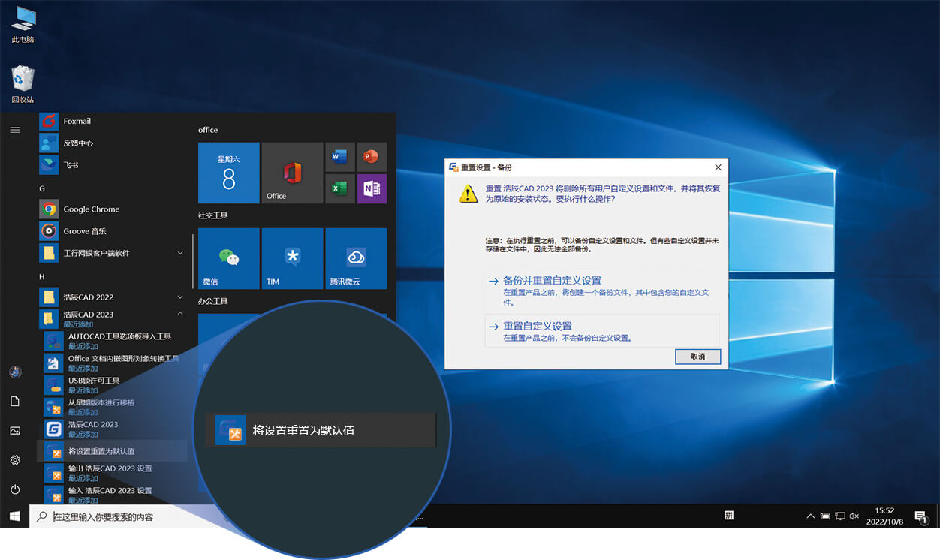
Task: Expand the 浩辰CAD 2022 folder
Action: pyautogui.click(x=180, y=297)
